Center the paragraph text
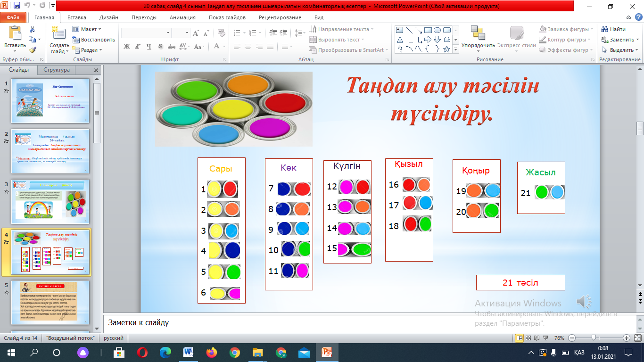644x362 pixels. coord(248,46)
